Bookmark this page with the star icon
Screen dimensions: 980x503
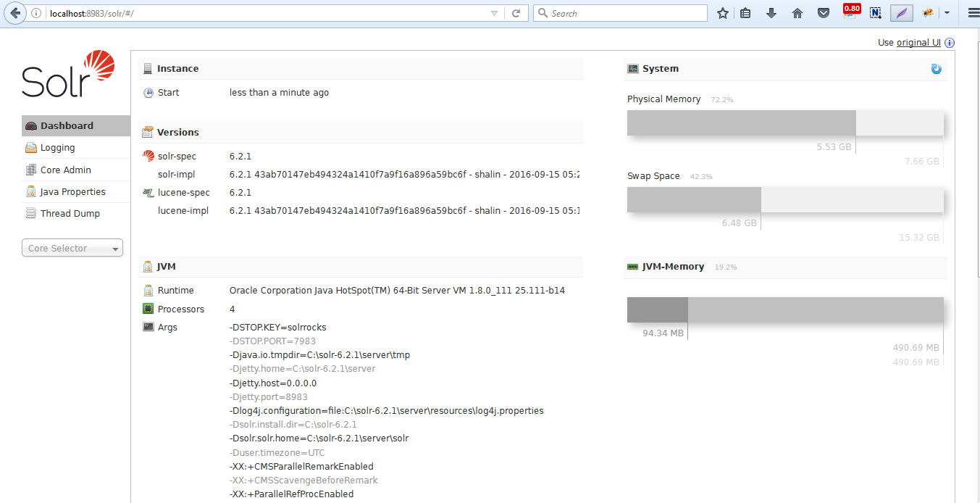pos(722,13)
